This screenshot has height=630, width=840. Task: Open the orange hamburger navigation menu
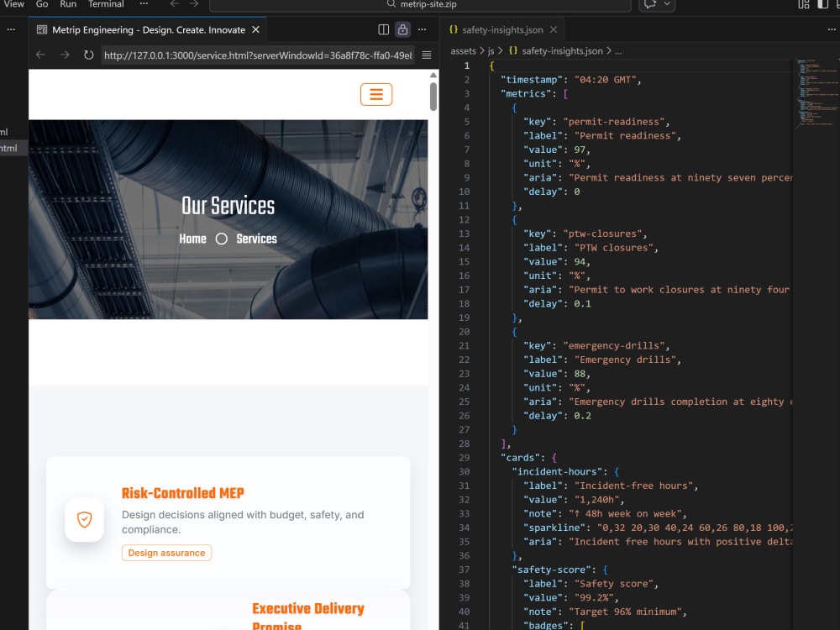[376, 94]
